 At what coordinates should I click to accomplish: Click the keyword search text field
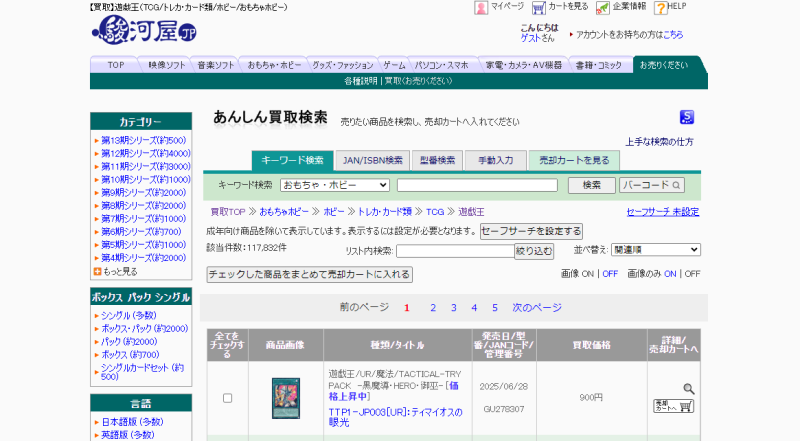point(477,185)
